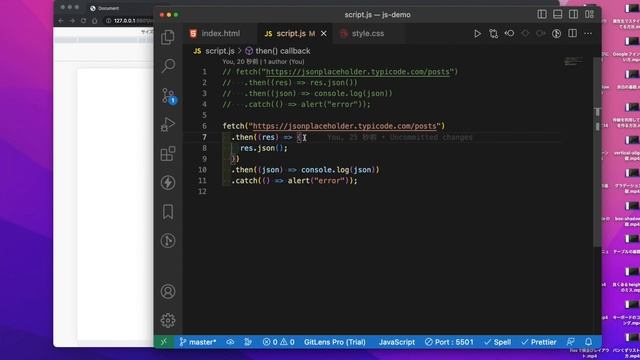Open previous revision in editor toolbar
Screen dimensions: 640x360
pyautogui.click(x=509, y=33)
